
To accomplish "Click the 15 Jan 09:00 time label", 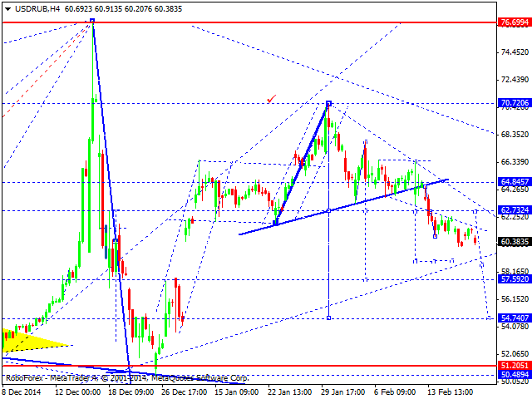I will pos(238,392).
